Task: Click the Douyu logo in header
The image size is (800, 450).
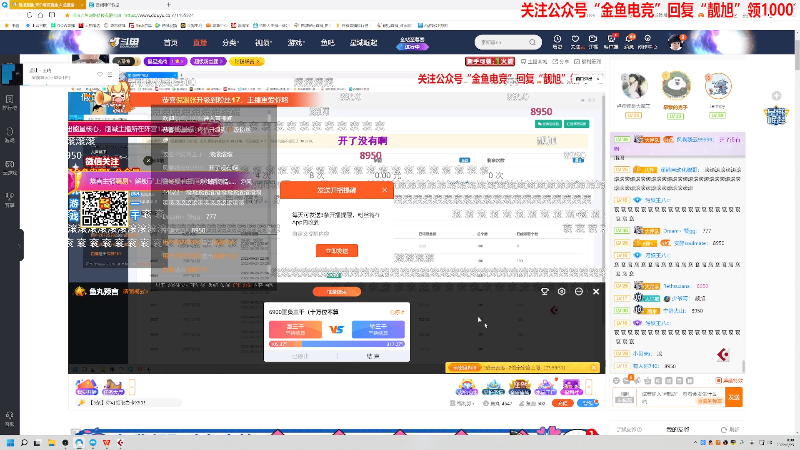Action: pos(123,42)
